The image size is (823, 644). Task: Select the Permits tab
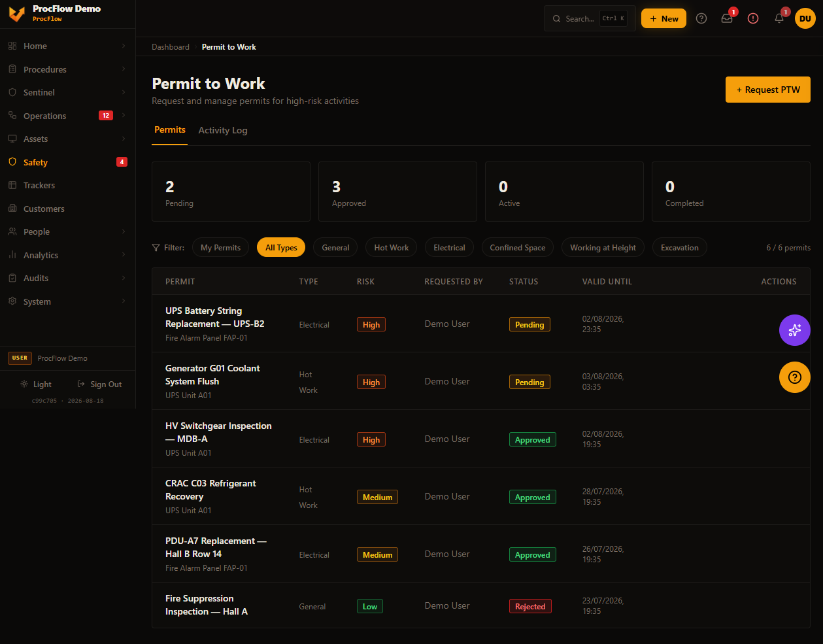coord(170,130)
